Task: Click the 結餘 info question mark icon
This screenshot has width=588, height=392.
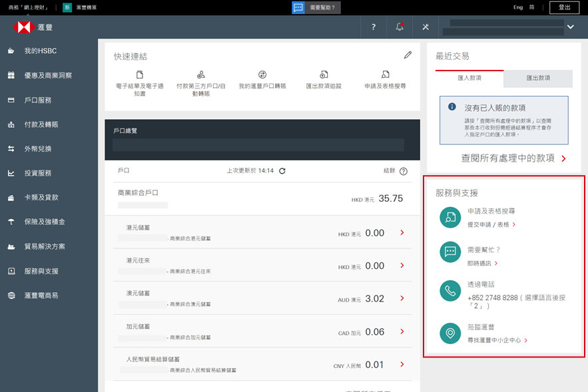Action: (404, 171)
